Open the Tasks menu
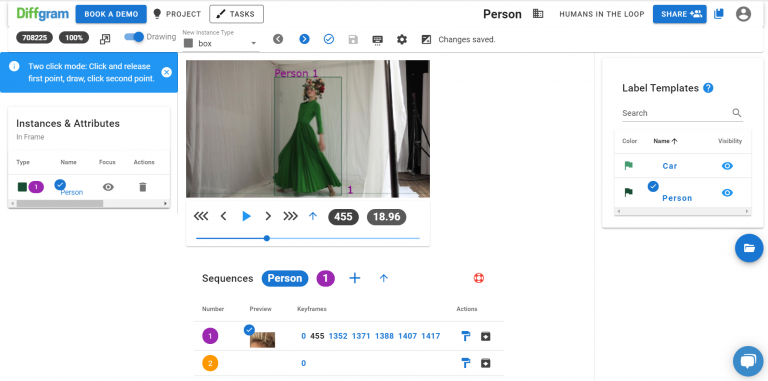Screen dimensions: 768x381 [x=237, y=14]
